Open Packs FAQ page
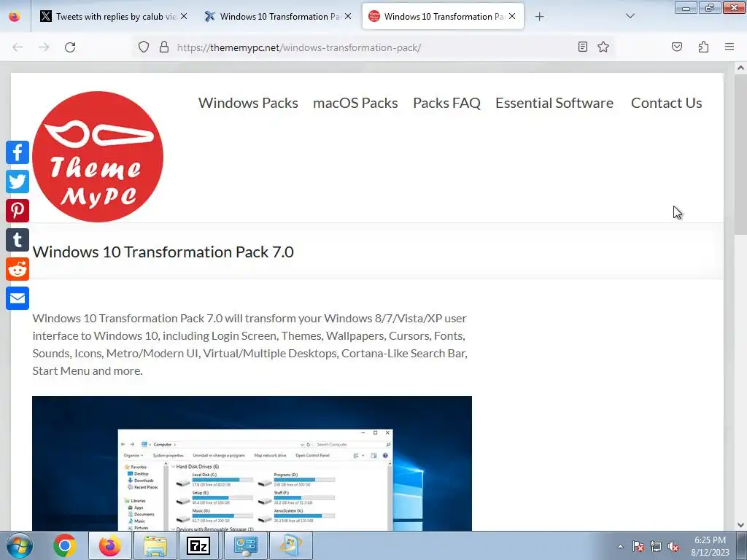This screenshot has width=747, height=560. 447,103
